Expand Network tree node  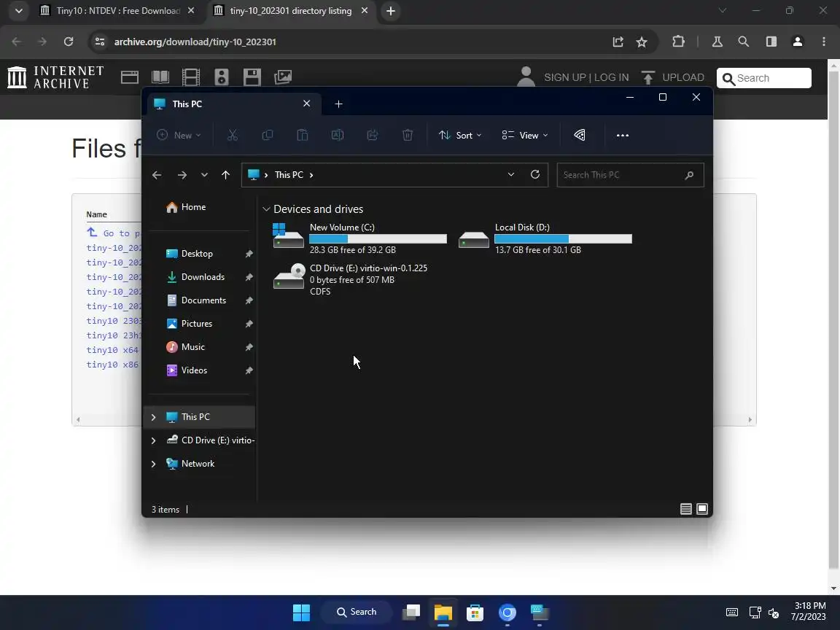pyautogui.click(x=153, y=464)
